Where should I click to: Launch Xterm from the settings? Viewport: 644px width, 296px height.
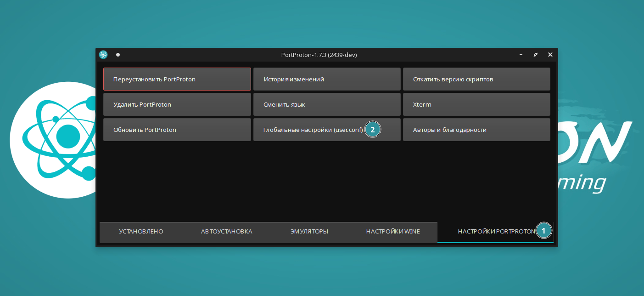(476, 104)
